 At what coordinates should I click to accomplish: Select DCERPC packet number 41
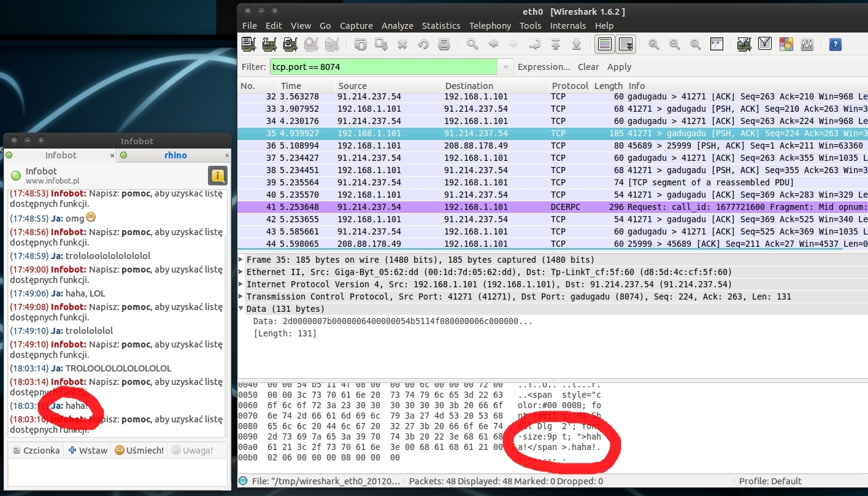[x=553, y=207]
